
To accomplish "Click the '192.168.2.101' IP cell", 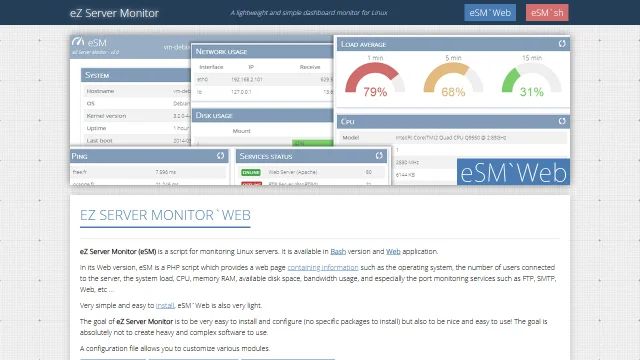I will point(247,80).
